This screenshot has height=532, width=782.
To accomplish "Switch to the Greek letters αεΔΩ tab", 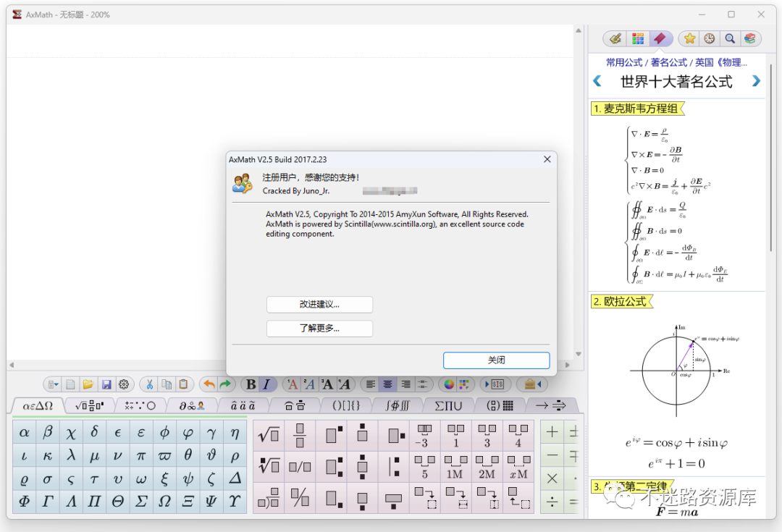I will coord(38,405).
